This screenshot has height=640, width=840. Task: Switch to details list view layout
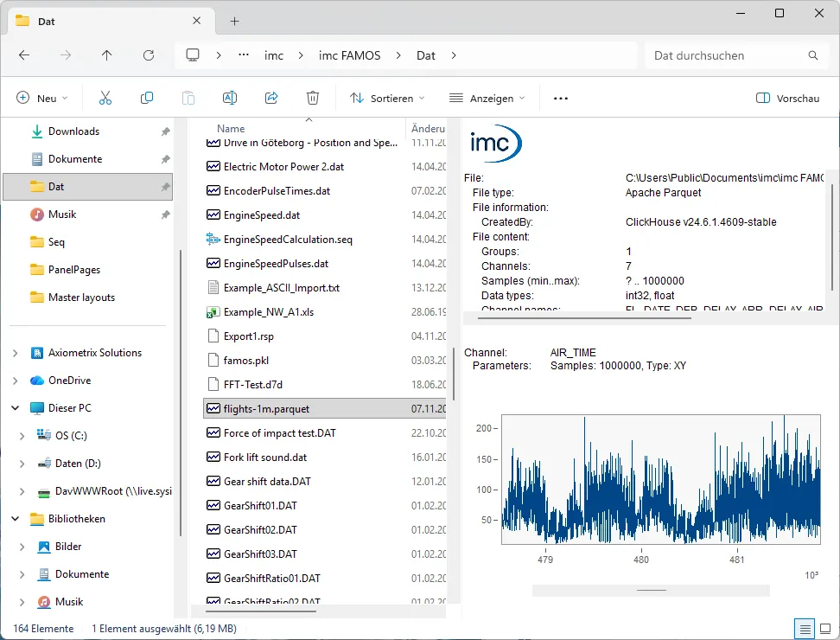click(805, 628)
